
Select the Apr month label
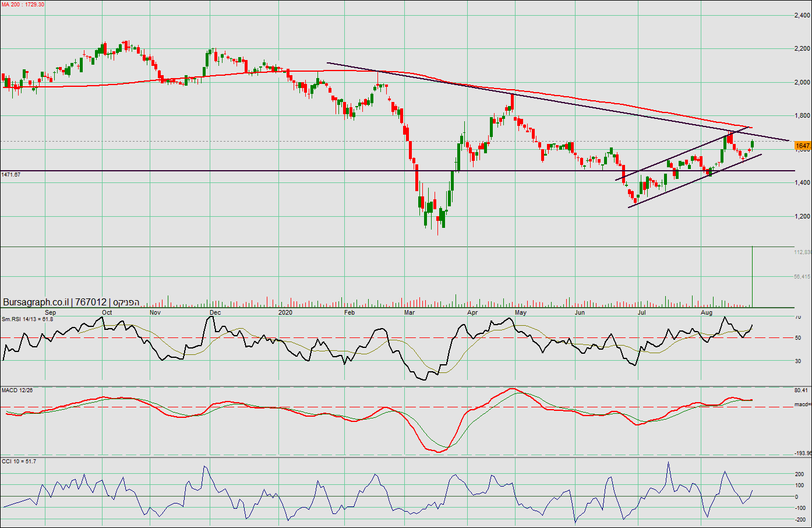(x=472, y=312)
